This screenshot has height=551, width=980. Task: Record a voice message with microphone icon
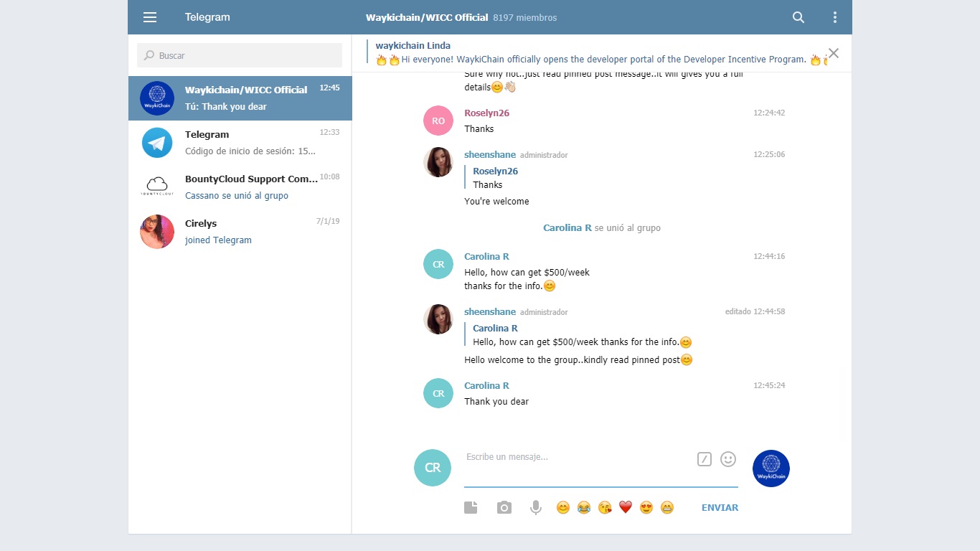pyautogui.click(x=535, y=508)
